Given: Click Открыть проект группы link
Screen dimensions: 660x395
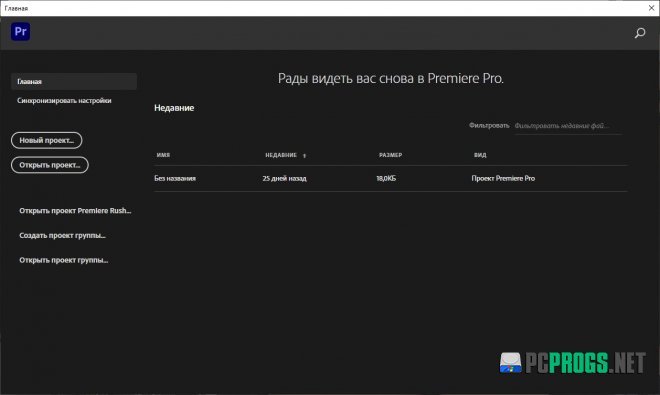Looking at the screenshot, I should [x=64, y=260].
